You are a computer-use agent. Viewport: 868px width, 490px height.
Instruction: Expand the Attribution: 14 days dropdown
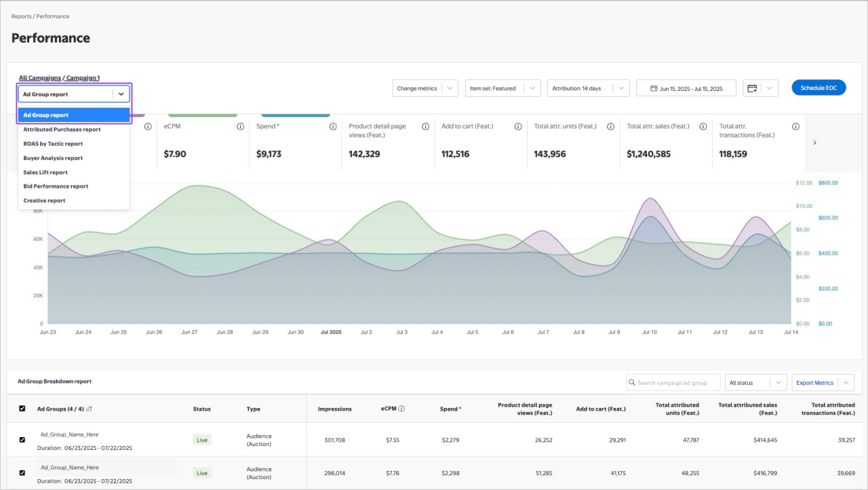(588, 88)
